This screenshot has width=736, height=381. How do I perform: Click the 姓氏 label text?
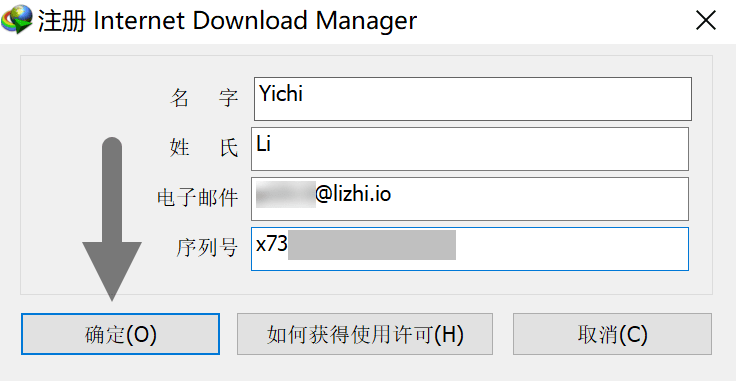point(204,148)
